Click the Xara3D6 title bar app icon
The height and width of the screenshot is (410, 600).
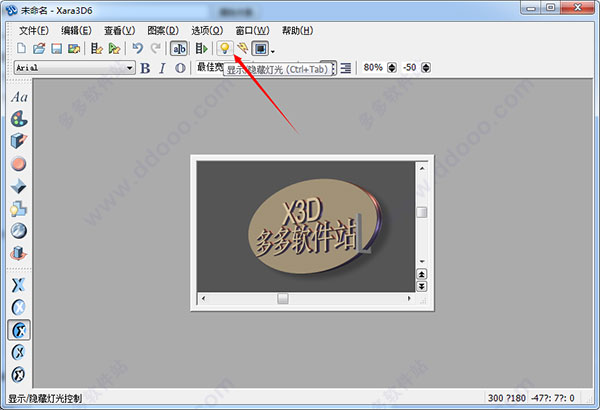click(12, 10)
